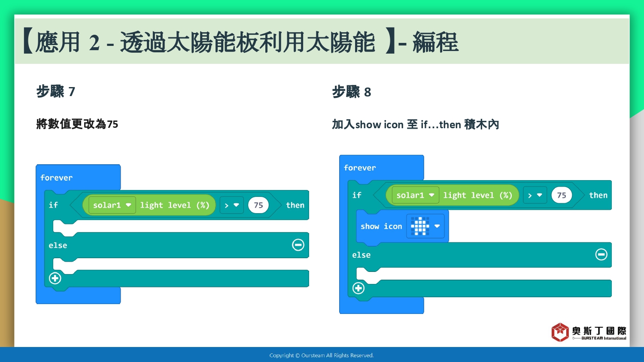Click 'else' label in Step 8 block
Image resolution: width=644 pixels, height=362 pixels.
[361, 255]
